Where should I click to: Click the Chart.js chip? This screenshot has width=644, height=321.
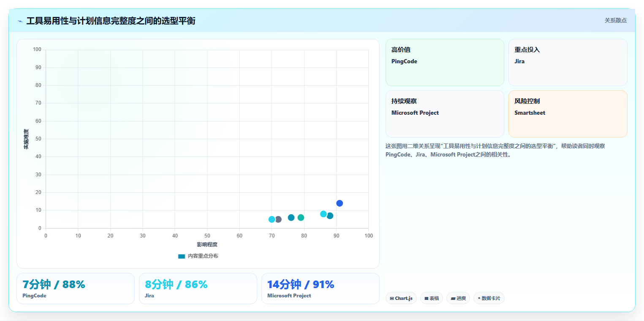click(401, 298)
